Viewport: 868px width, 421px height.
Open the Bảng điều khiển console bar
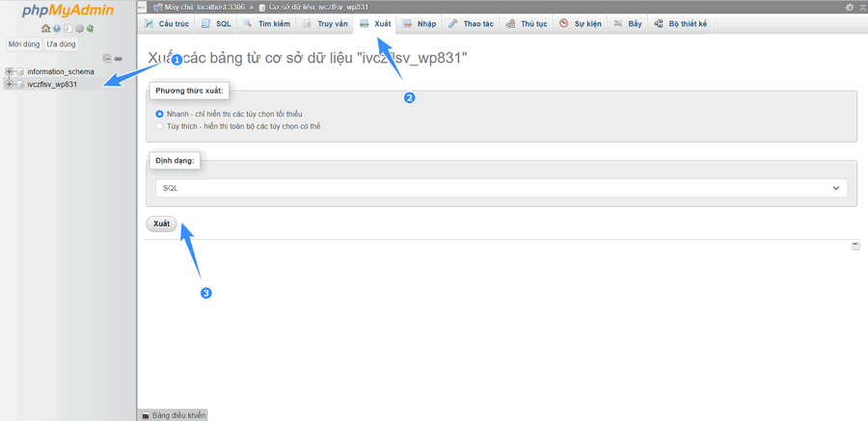174,415
